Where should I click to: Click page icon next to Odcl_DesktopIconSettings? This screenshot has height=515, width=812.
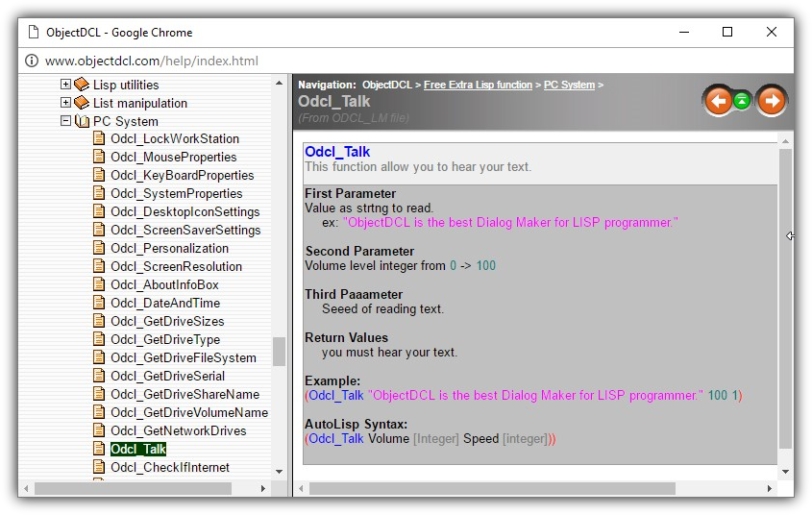tap(98, 211)
